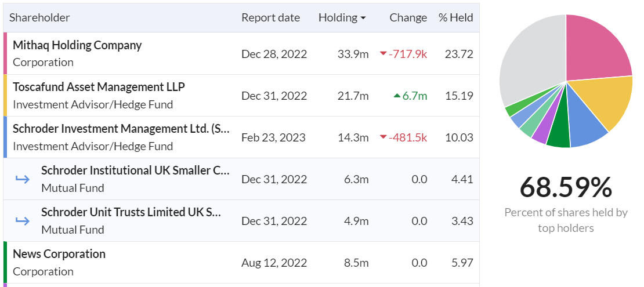Sort by the Holding column dropdown arrow
Screen dimensions: 644x287
click(363, 18)
